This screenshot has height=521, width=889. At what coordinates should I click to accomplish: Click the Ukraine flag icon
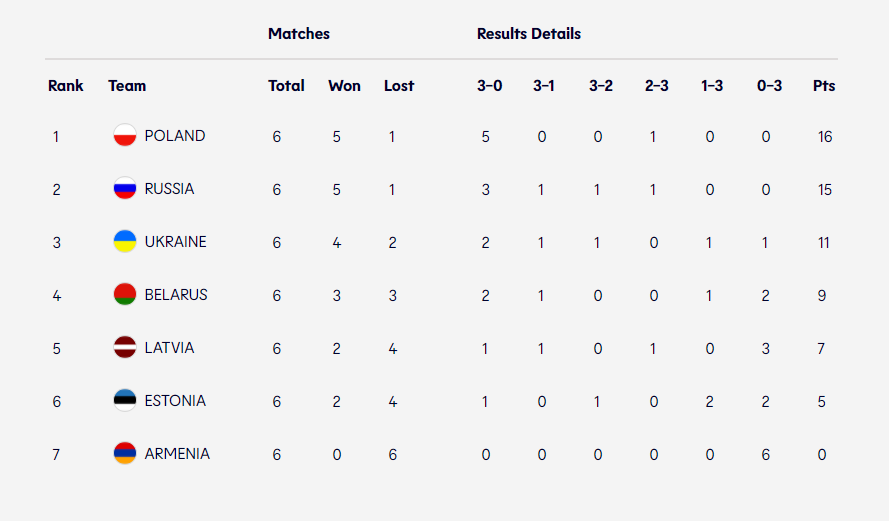pyautogui.click(x=125, y=242)
